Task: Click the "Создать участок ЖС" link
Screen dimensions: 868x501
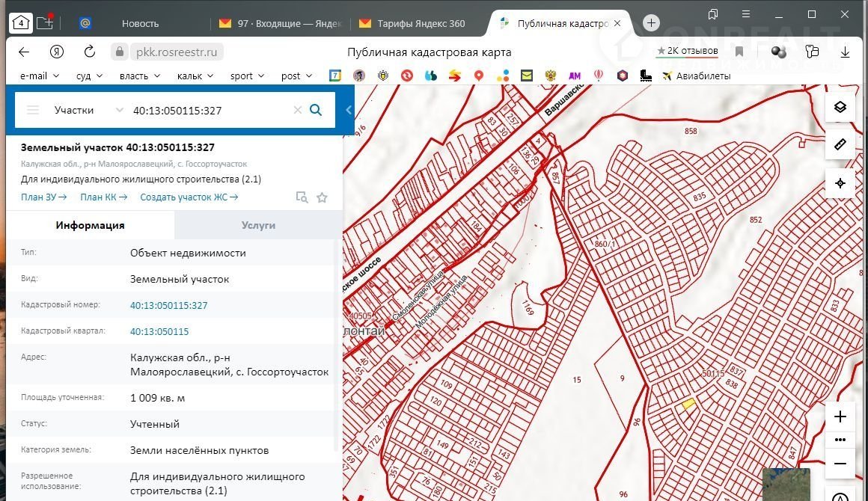Action: coord(189,197)
